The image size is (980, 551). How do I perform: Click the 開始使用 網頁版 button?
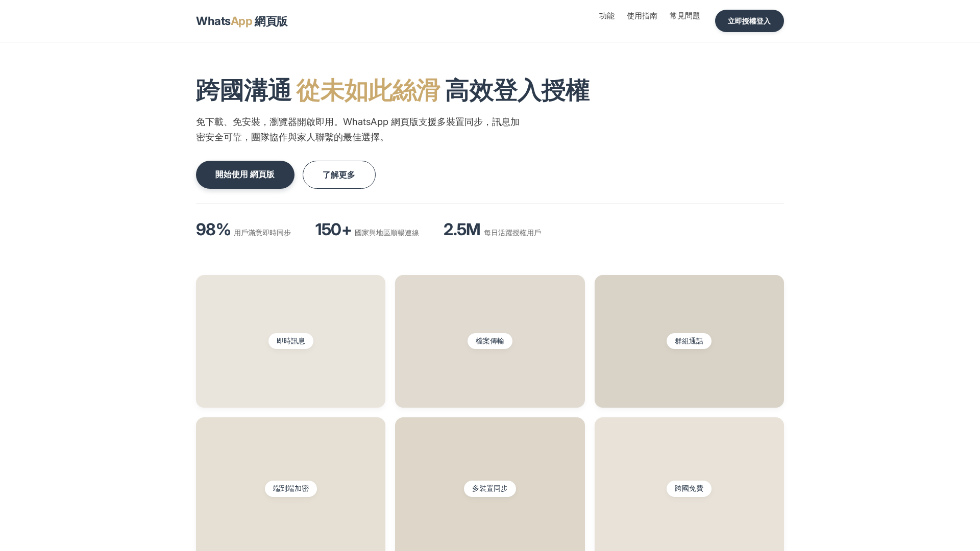point(245,174)
